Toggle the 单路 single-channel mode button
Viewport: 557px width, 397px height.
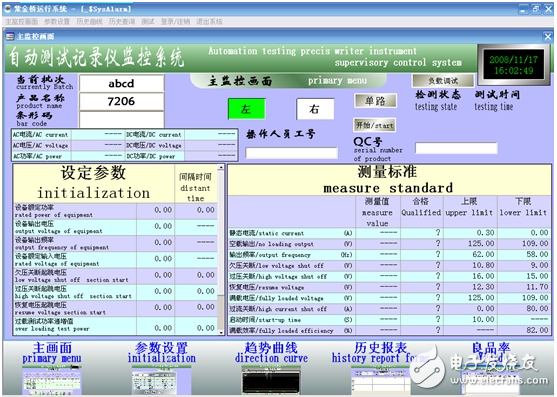coord(375,101)
